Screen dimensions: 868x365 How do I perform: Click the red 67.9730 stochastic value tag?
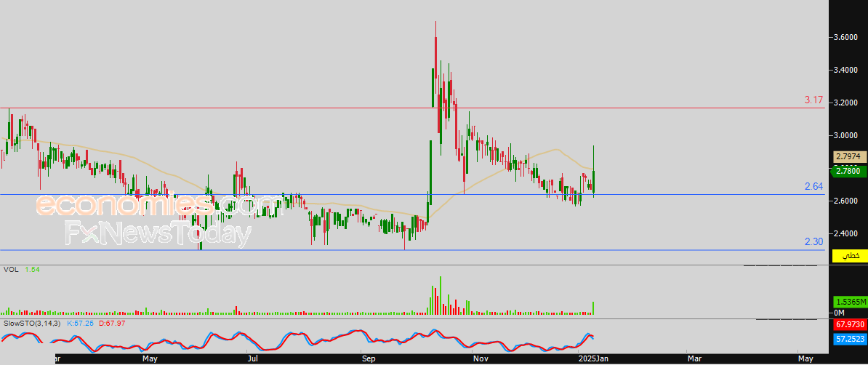[x=851, y=324]
